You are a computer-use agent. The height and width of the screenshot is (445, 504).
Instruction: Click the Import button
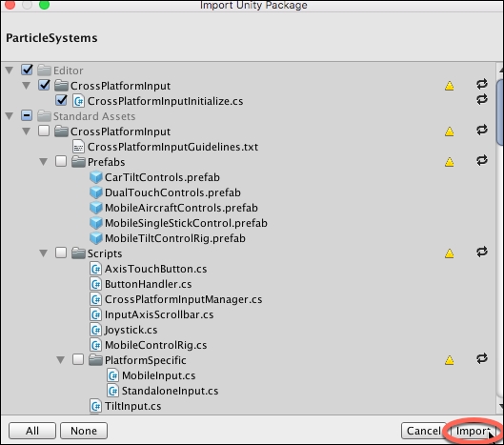click(473, 431)
